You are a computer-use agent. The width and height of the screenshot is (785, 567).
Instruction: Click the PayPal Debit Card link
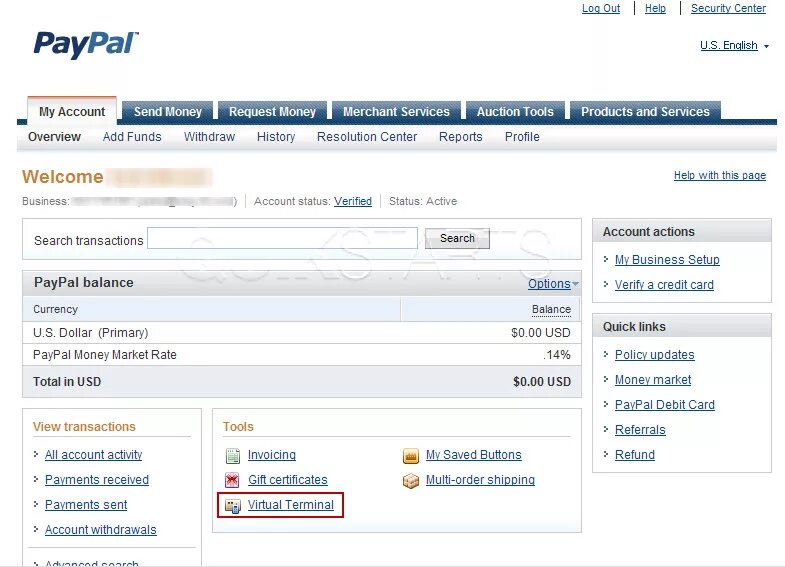[665, 405]
